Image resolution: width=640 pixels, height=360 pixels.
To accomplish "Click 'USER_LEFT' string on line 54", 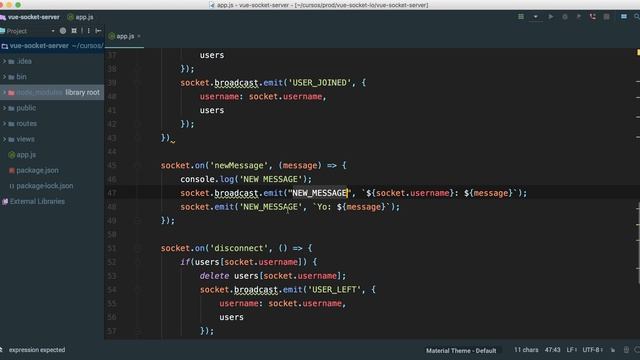I will [335, 289].
